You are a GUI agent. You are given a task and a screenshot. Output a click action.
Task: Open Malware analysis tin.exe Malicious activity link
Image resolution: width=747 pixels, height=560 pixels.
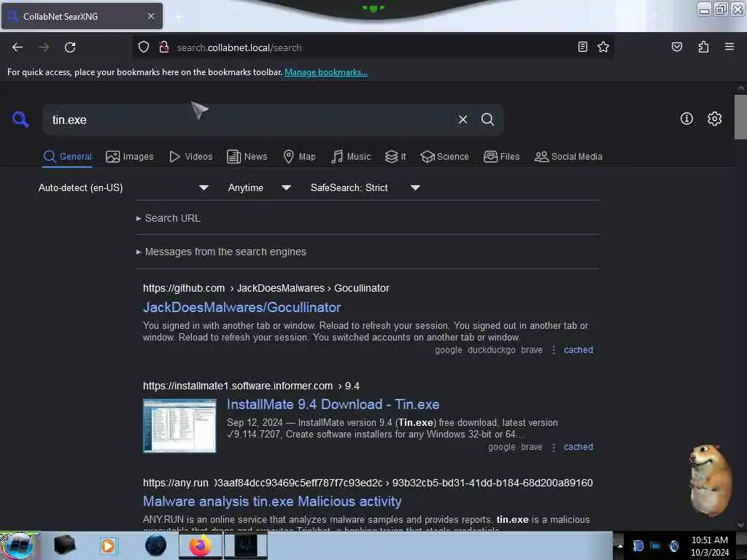(272, 502)
